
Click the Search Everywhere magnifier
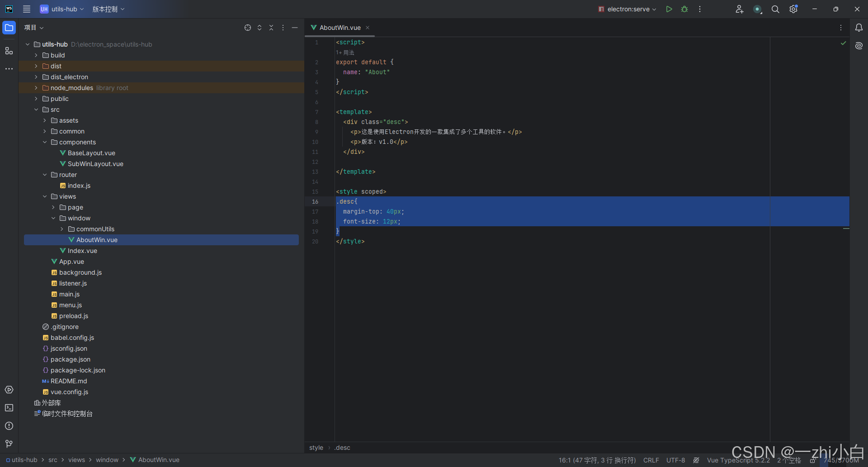click(x=775, y=9)
